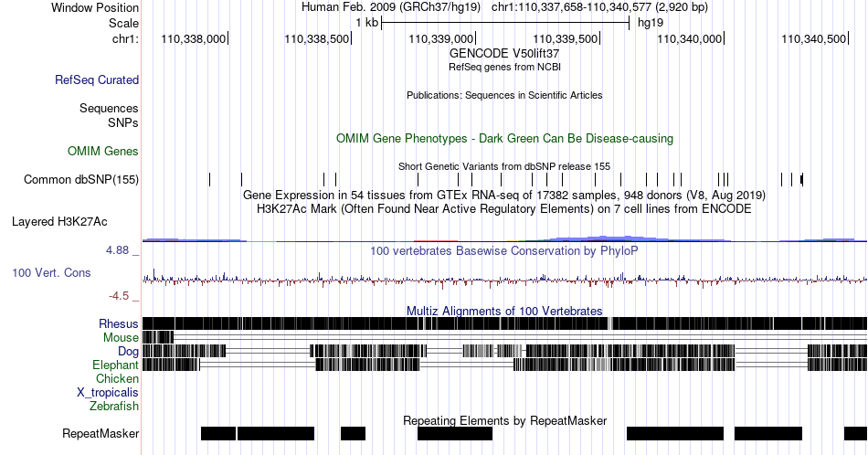868x455 pixels.
Task: Click the 110,338,000 ruler position
Action: tap(194, 39)
